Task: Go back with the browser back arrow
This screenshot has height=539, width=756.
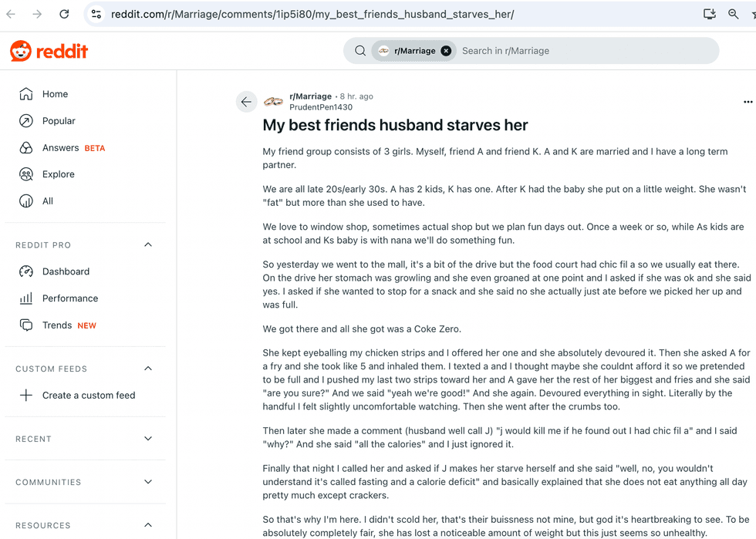Action: 11,14
